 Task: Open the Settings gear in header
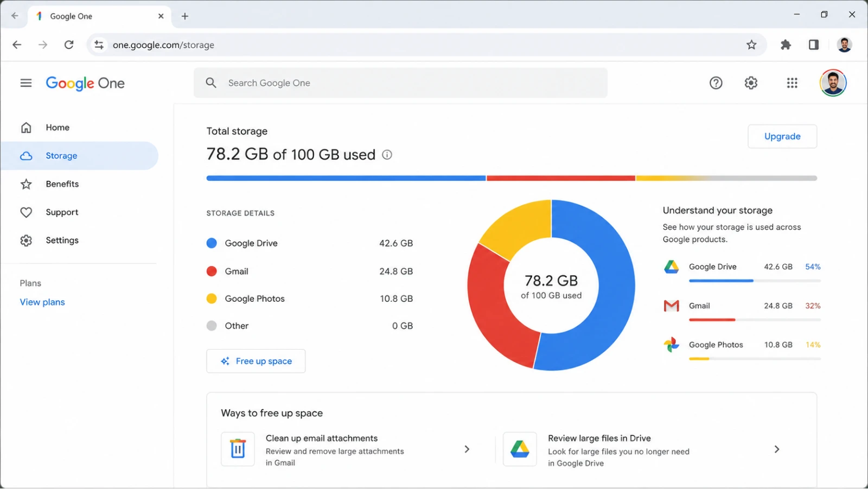tap(751, 83)
